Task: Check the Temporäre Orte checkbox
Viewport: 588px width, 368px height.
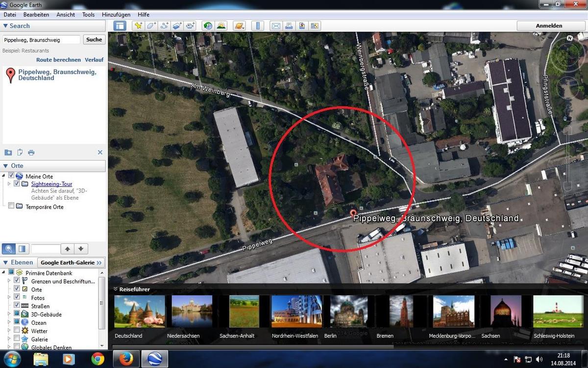Action: point(11,207)
